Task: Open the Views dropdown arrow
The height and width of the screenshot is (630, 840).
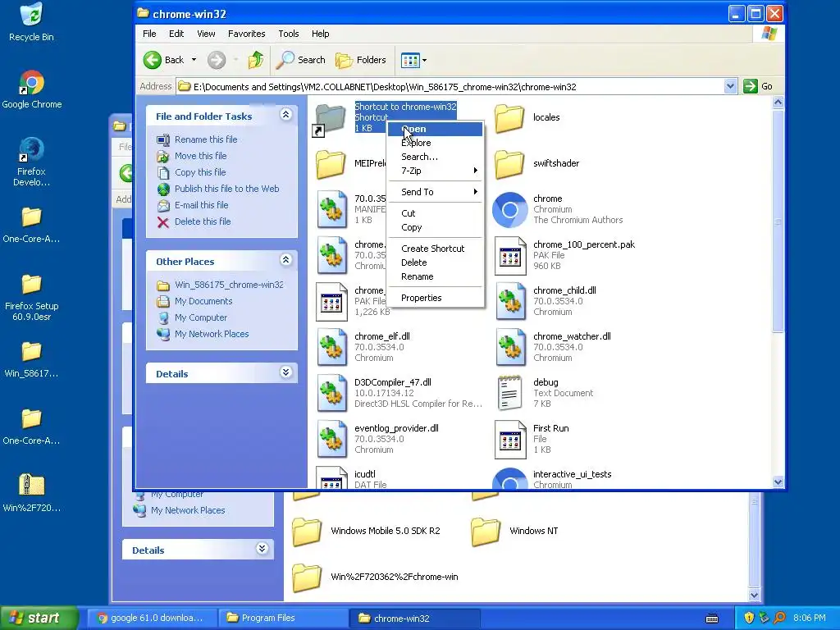Action: point(424,60)
